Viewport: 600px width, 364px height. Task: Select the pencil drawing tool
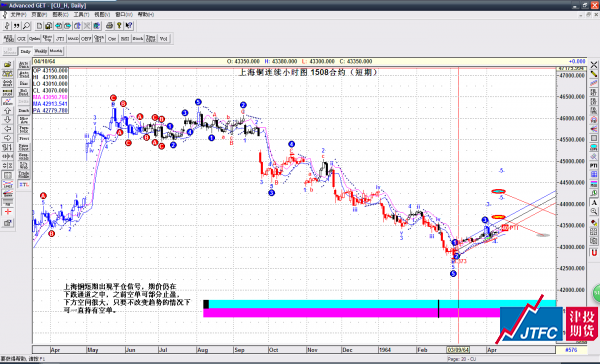(593, 74)
